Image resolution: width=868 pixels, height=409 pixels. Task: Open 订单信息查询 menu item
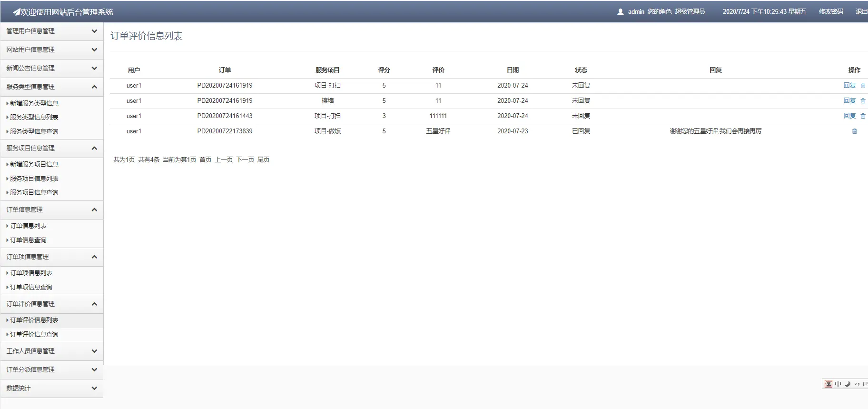pyautogui.click(x=28, y=240)
